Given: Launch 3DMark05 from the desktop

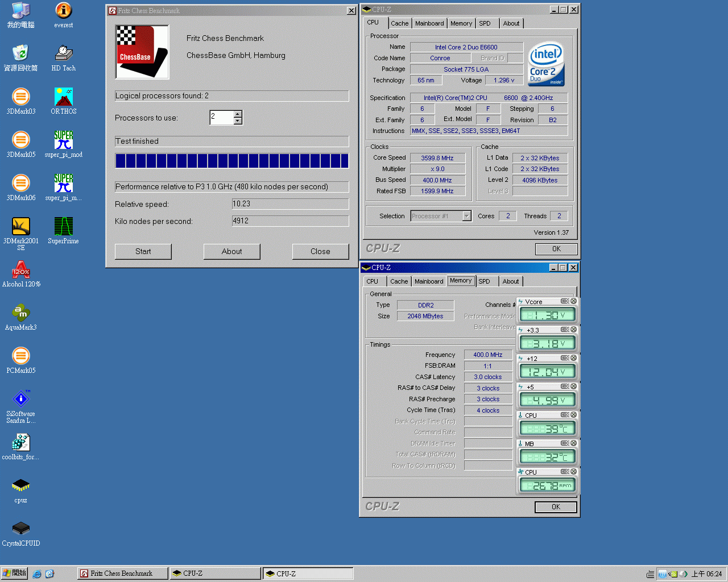Looking at the screenshot, I should click(21, 144).
